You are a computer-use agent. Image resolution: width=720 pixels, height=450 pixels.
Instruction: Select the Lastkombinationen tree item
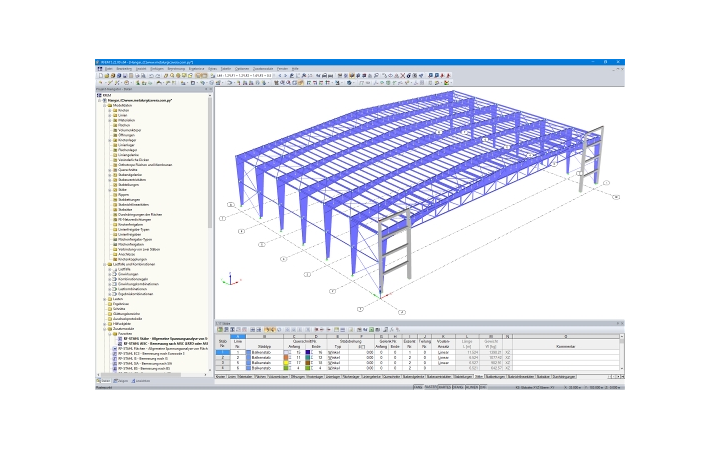[132, 289]
